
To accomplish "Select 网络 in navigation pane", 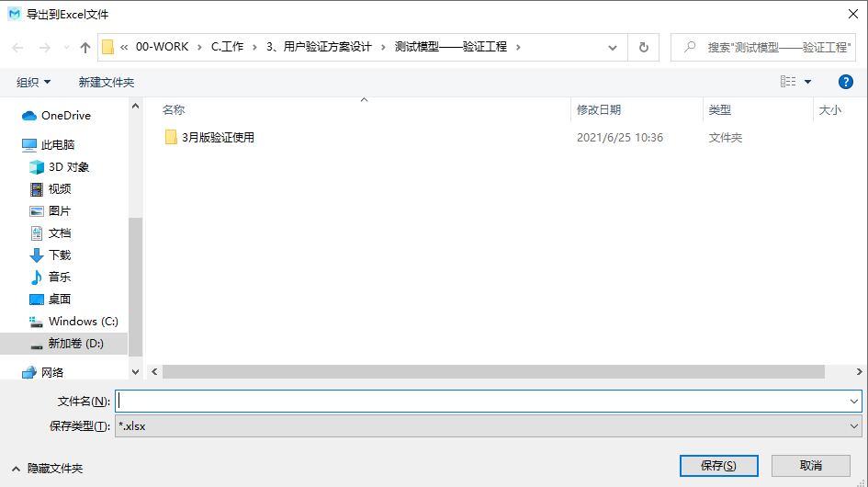I will (x=42, y=372).
